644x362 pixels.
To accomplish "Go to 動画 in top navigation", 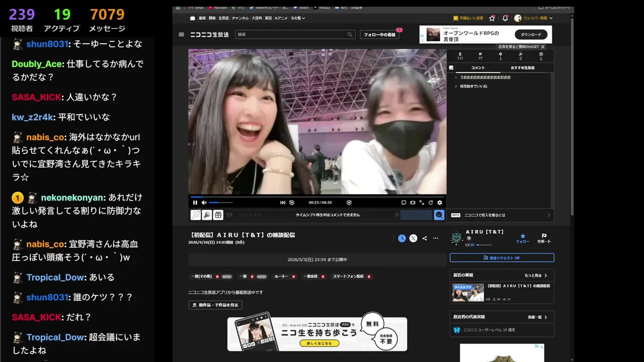I will pyautogui.click(x=202, y=18).
